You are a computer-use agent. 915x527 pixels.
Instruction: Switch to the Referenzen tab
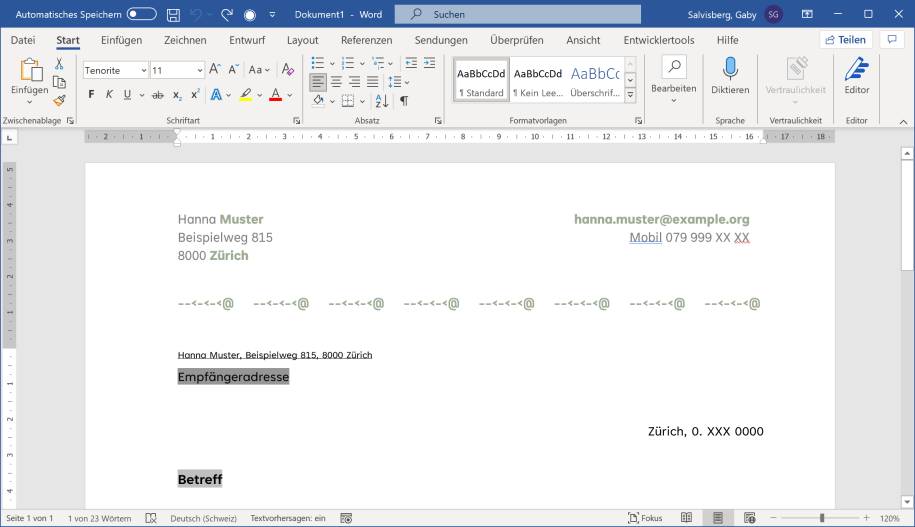point(366,40)
